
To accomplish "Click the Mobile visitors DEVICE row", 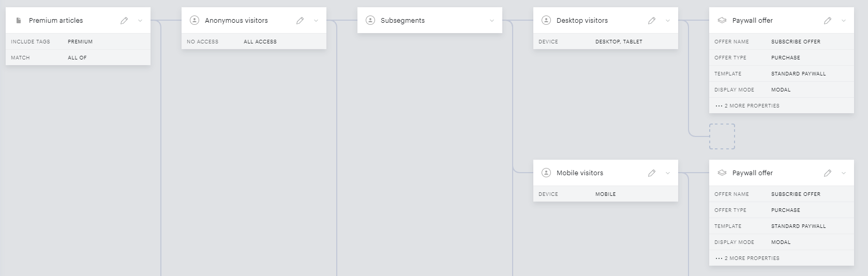I will (x=606, y=194).
